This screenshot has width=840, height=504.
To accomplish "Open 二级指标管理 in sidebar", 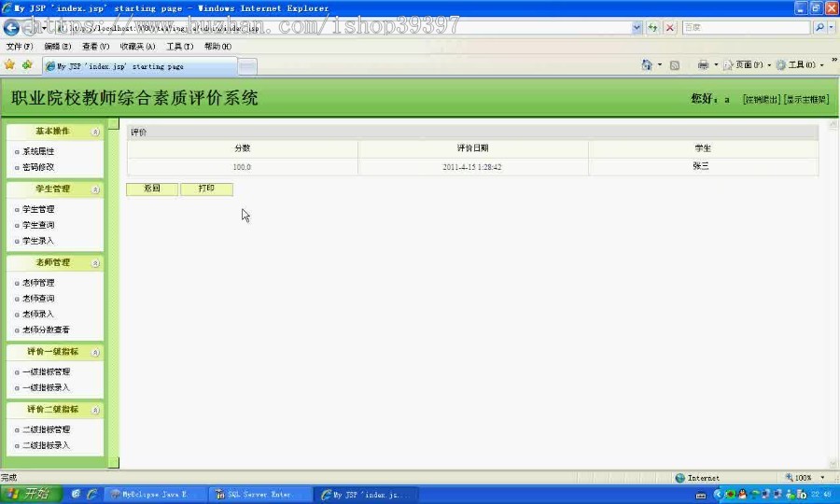I will click(x=46, y=429).
